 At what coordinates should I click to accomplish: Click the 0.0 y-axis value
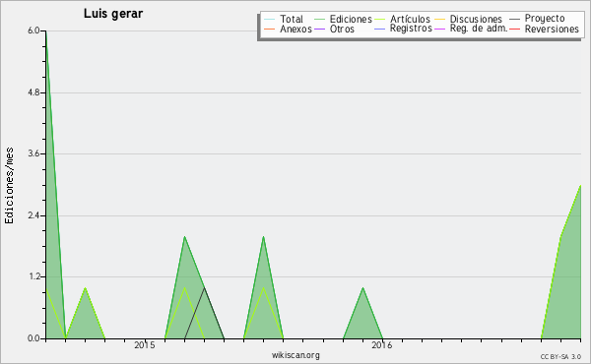click(33, 338)
